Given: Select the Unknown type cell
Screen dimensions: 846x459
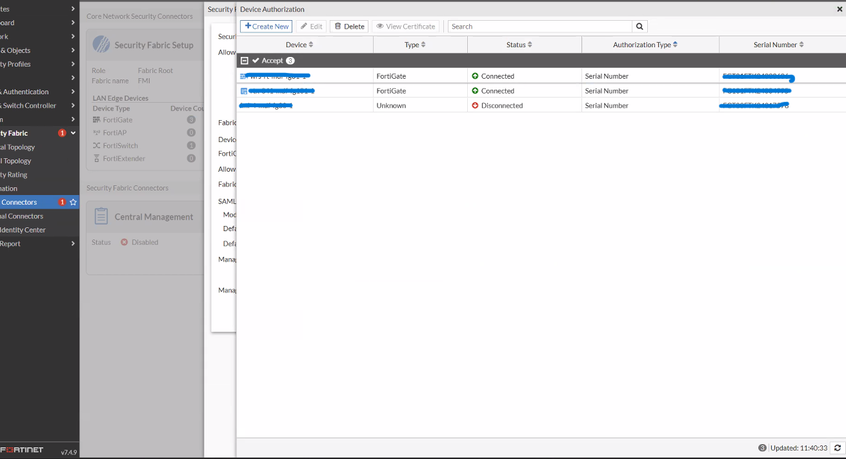Looking at the screenshot, I should click(420, 105).
